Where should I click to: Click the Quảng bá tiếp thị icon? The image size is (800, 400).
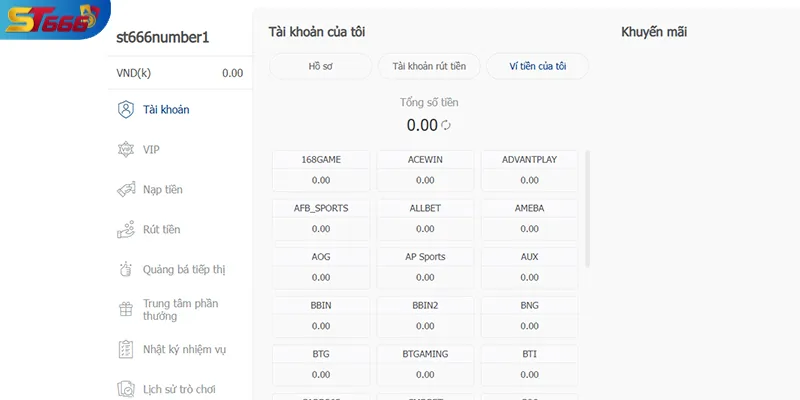[125, 269]
